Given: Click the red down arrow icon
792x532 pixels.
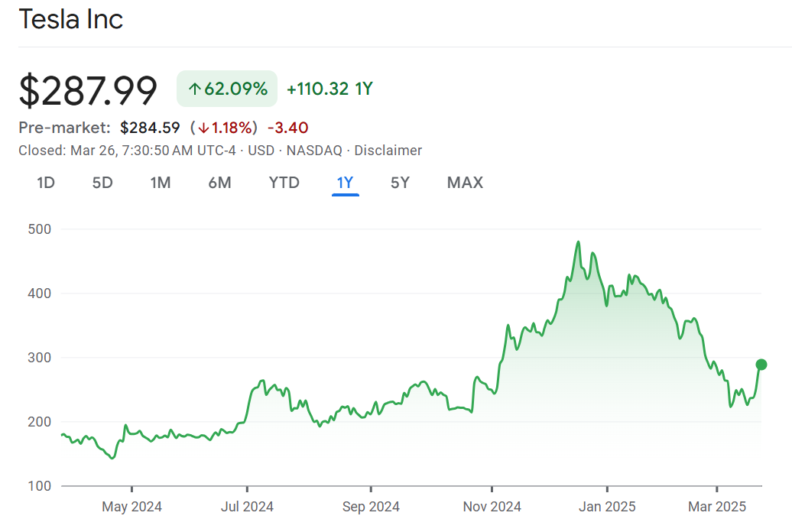Looking at the screenshot, I should click(203, 128).
